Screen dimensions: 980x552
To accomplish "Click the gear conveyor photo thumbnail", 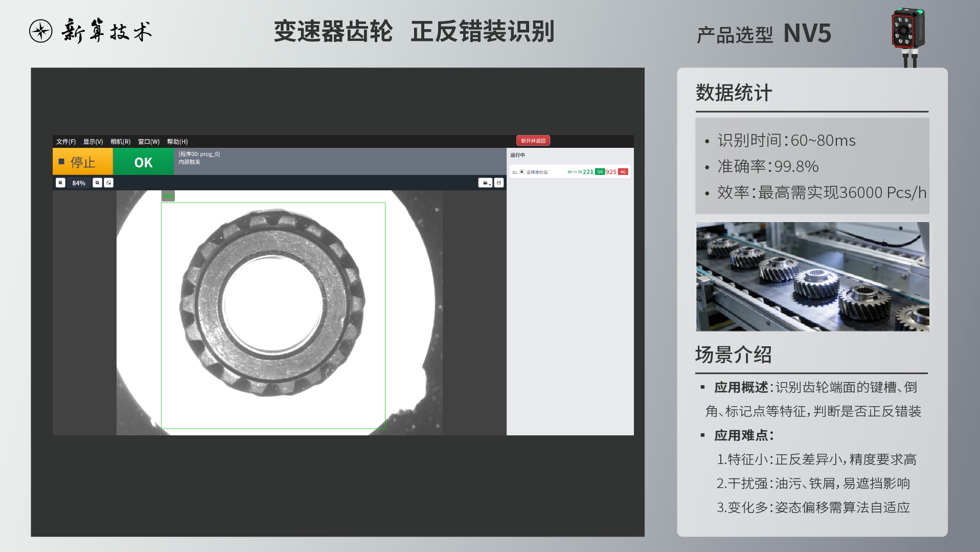I will coord(812,276).
